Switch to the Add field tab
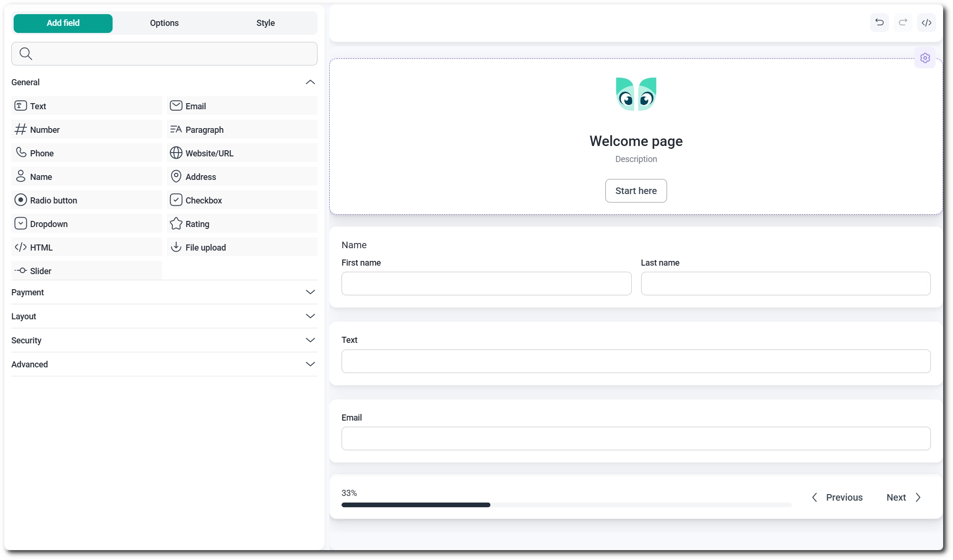Image resolution: width=953 pixels, height=560 pixels. click(63, 23)
